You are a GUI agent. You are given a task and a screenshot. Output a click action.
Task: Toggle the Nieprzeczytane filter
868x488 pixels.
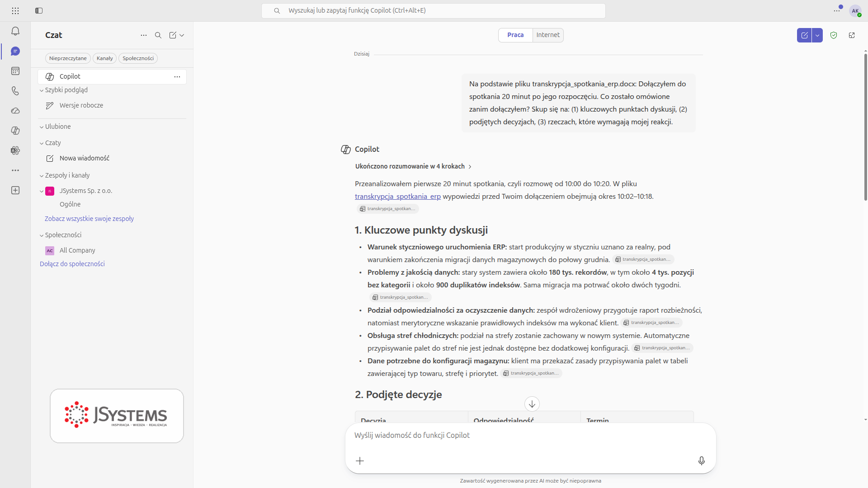tap(68, 58)
